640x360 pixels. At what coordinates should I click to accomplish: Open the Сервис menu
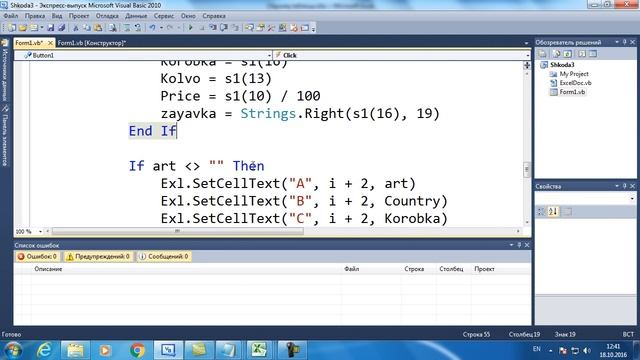pyautogui.click(x=164, y=16)
